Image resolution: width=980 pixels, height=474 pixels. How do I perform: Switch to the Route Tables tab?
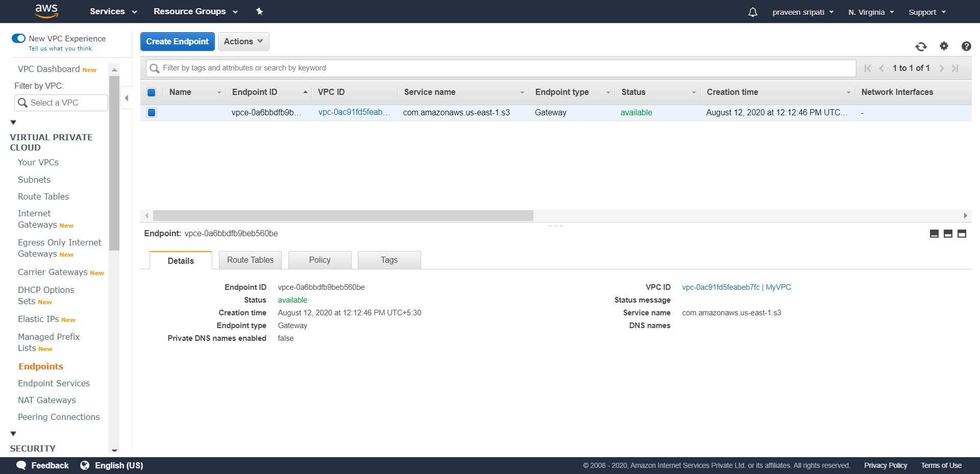pos(250,260)
